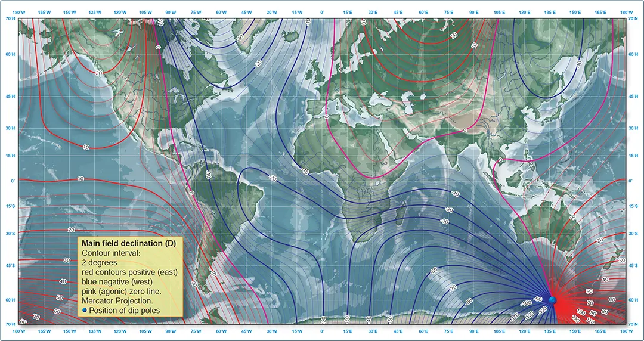
Task: Click '45°N' on the left latitude scale
Action: click(9, 97)
